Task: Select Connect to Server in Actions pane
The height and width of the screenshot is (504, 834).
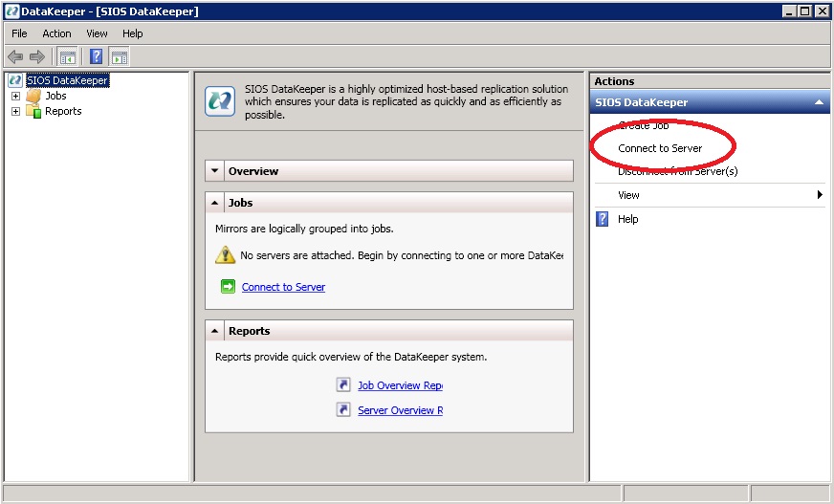Action: 660,148
